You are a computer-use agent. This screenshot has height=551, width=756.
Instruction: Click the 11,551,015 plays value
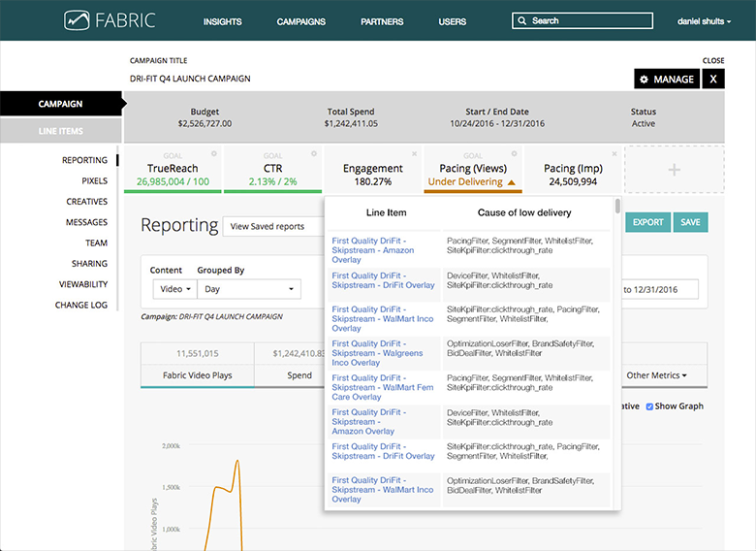click(197, 354)
